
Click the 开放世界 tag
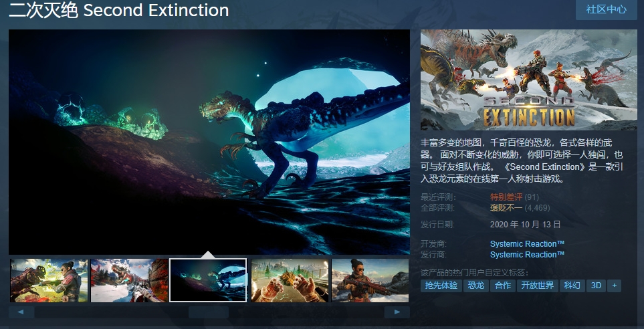point(537,286)
